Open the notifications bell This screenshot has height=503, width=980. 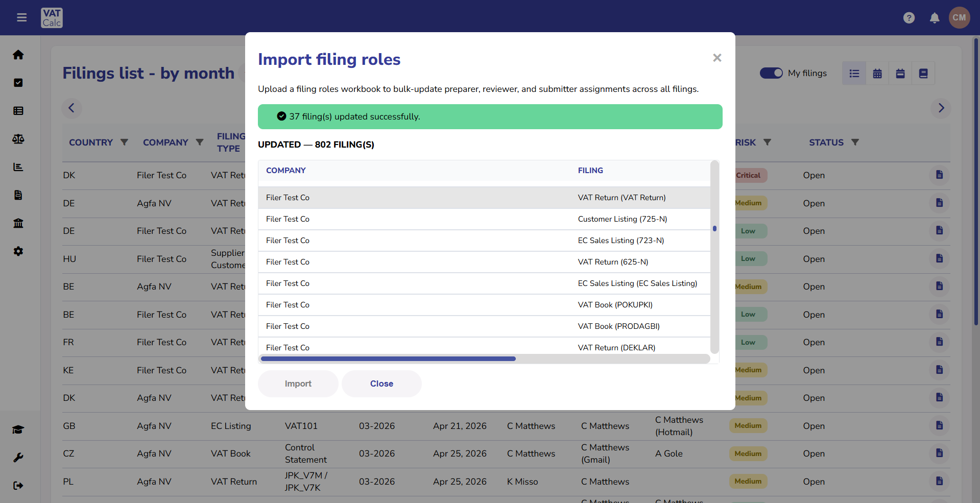[x=935, y=18]
